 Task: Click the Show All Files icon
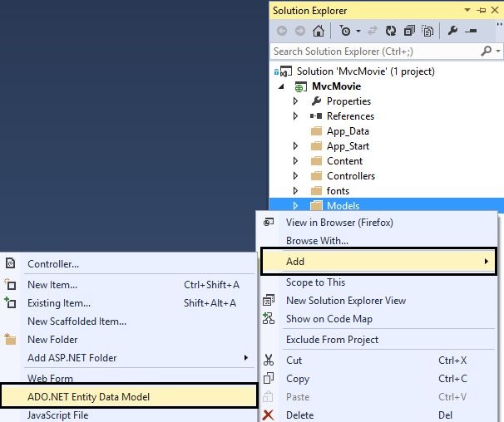pos(427,31)
